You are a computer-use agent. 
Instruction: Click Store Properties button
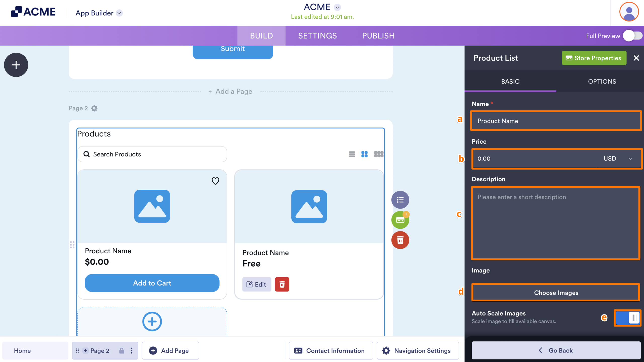point(594,58)
